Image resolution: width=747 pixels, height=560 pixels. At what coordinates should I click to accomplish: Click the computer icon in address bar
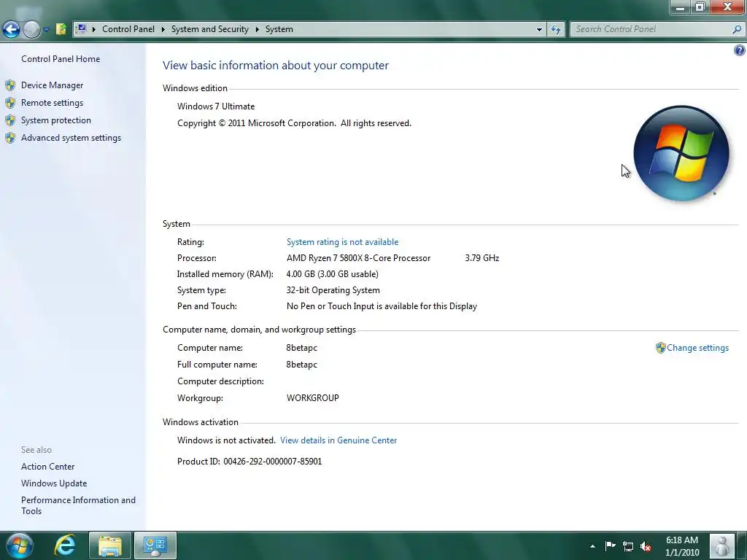[x=82, y=29]
